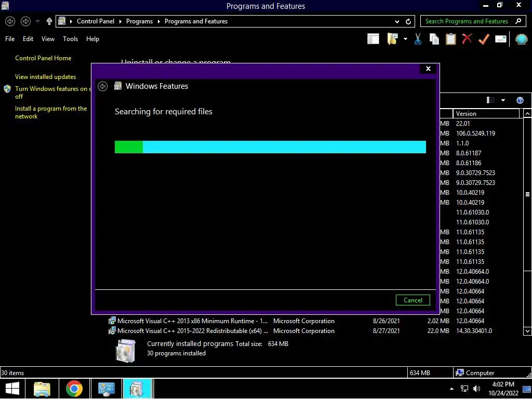Refresh the Programs and Features view

[x=408, y=21]
